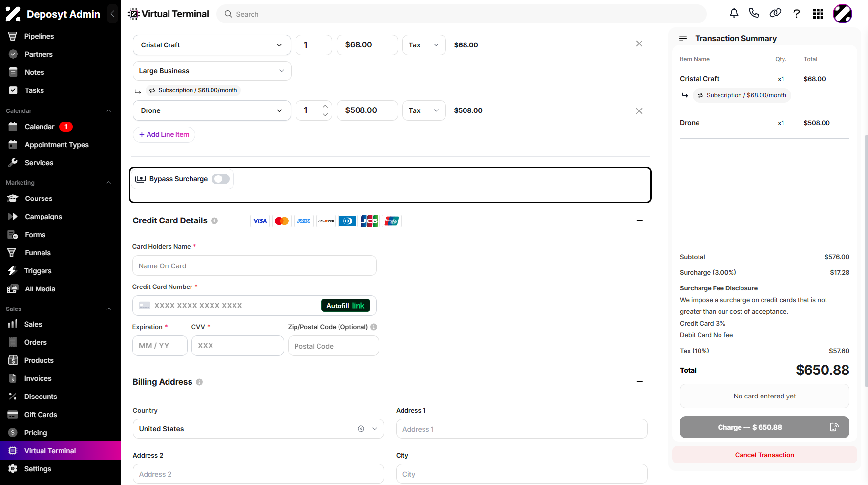Collapse the Billing Address section
Image resolution: width=868 pixels, height=485 pixels.
click(640, 382)
